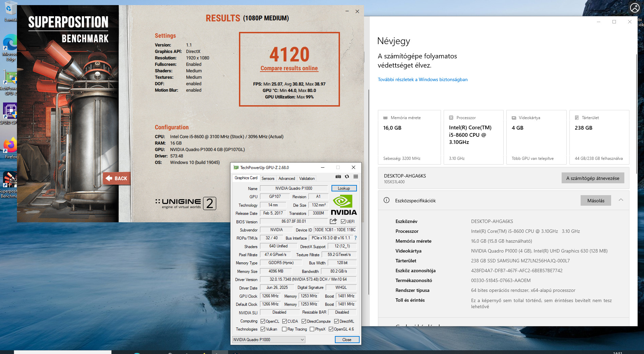This screenshot has height=354, width=644.
Task: Click A számítógép átnevezése button
Action: pyautogui.click(x=592, y=178)
